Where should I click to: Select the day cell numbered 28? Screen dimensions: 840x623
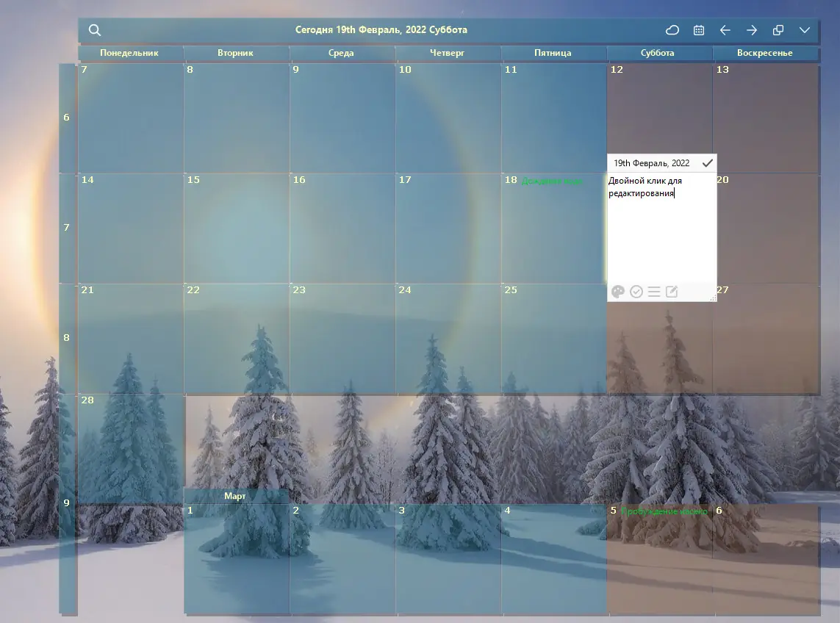[x=131, y=449]
